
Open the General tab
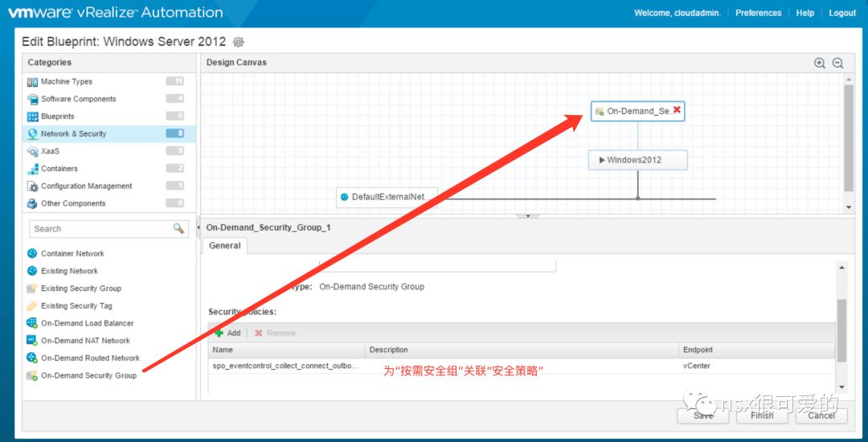(x=225, y=246)
